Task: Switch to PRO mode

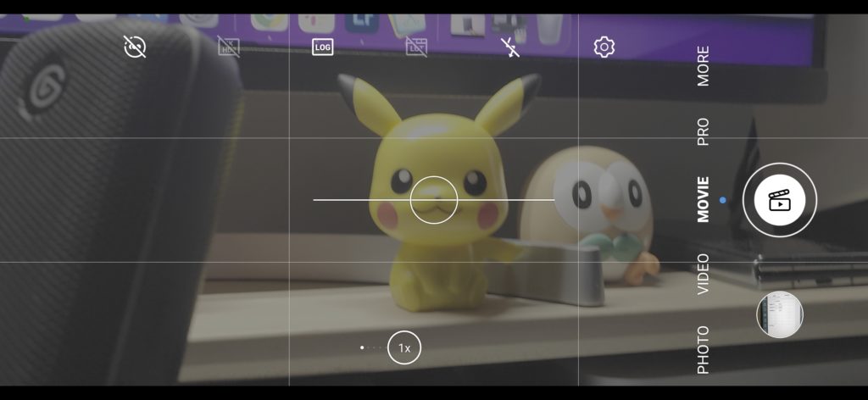Action: pyautogui.click(x=703, y=131)
